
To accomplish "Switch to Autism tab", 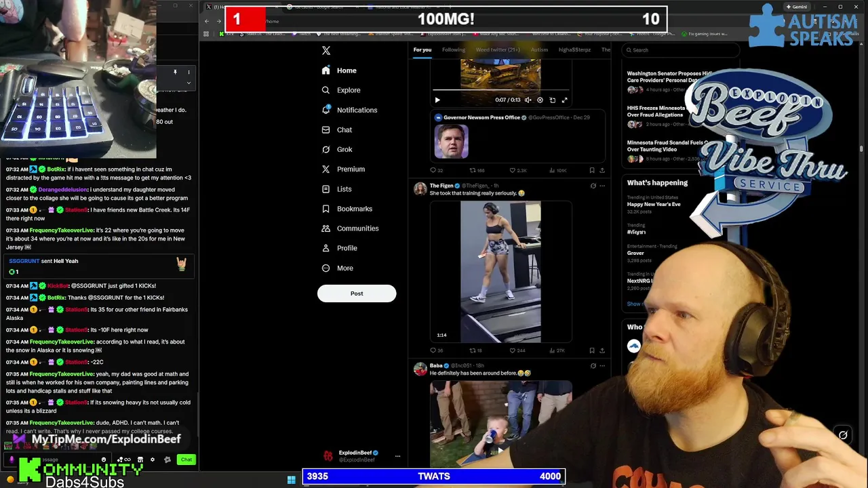I will (539, 49).
